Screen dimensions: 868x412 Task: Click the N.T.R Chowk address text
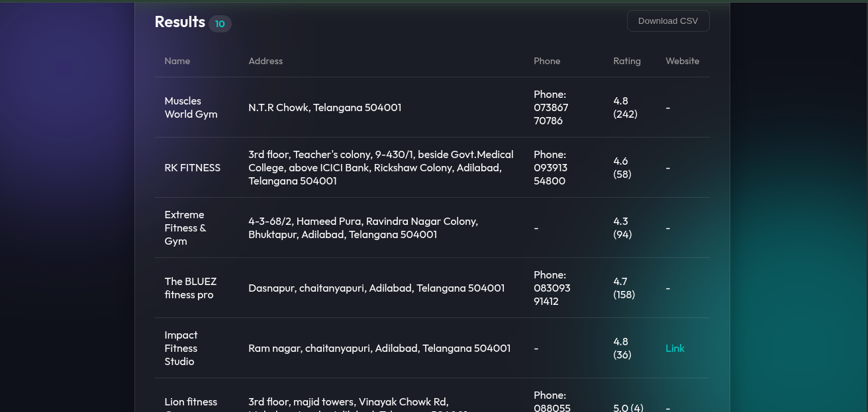[324, 108]
